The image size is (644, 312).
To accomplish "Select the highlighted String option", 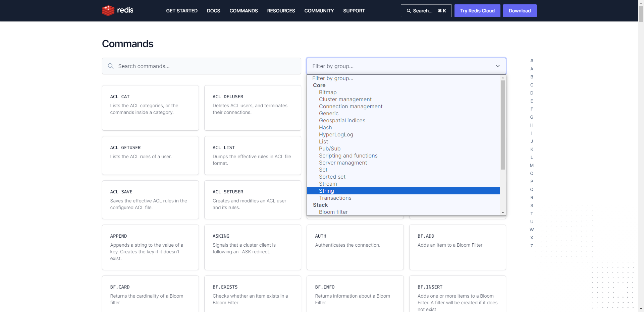I will tap(404, 191).
